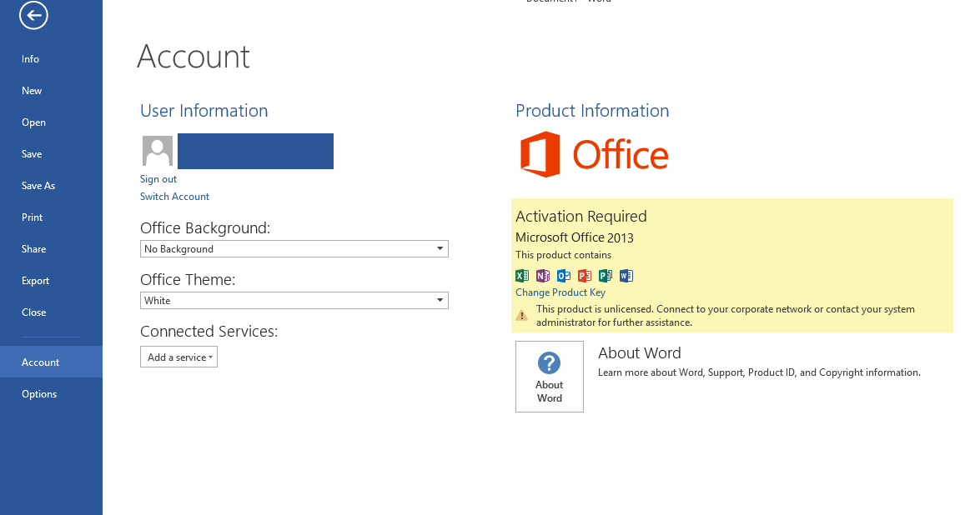980x515 pixels.
Task: Click the user profile avatar picture
Action: [x=158, y=151]
